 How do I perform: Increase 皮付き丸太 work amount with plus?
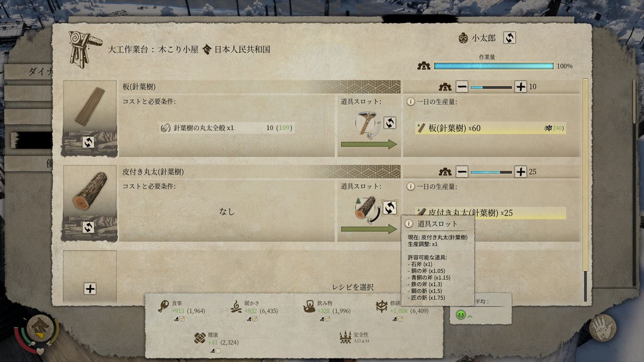click(520, 172)
